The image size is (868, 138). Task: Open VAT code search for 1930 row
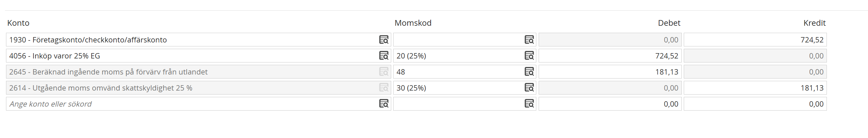tap(529, 40)
